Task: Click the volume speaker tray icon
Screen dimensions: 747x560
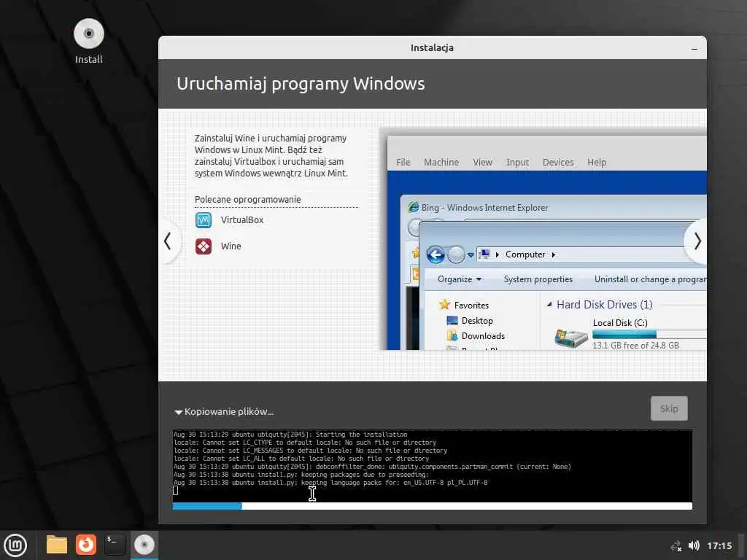Action: tap(694, 545)
